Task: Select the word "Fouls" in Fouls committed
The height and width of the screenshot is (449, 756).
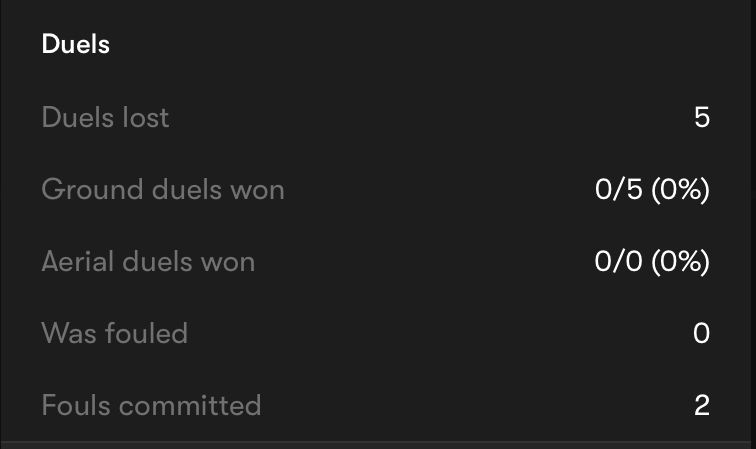Action: coord(76,405)
